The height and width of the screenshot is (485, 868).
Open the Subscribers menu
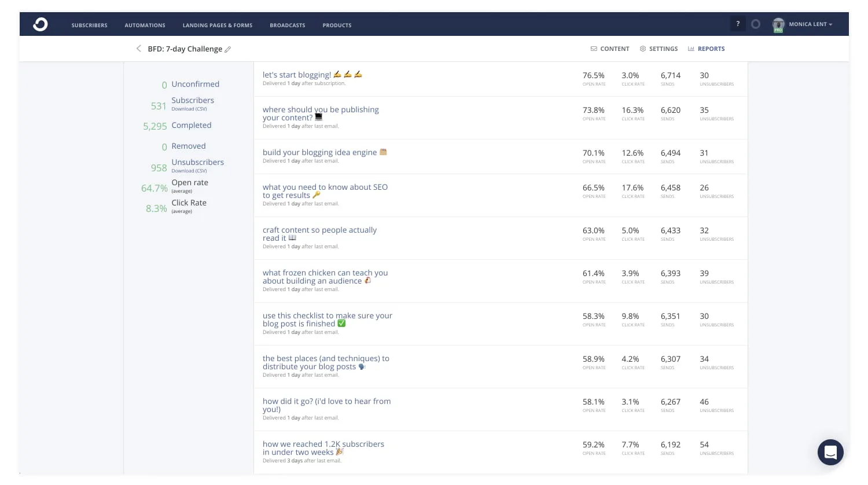coord(89,25)
